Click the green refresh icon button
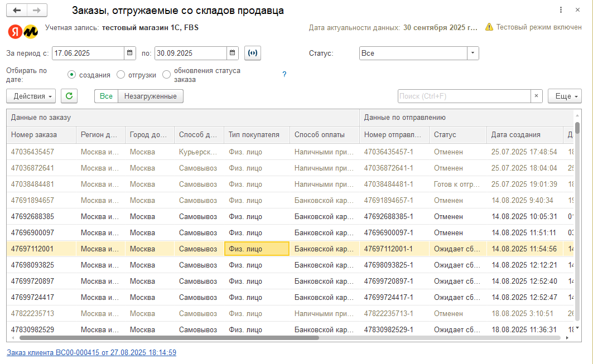593x364 pixels. (69, 96)
